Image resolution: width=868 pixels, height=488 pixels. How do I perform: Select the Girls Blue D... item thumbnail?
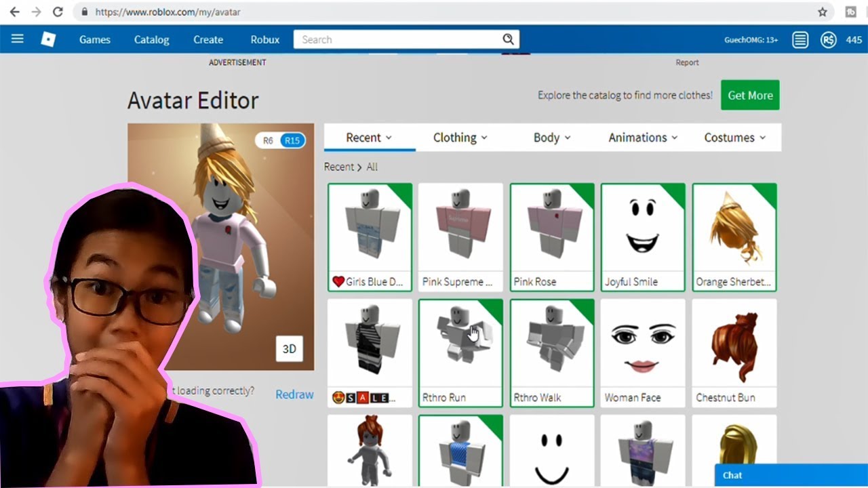[x=370, y=228]
